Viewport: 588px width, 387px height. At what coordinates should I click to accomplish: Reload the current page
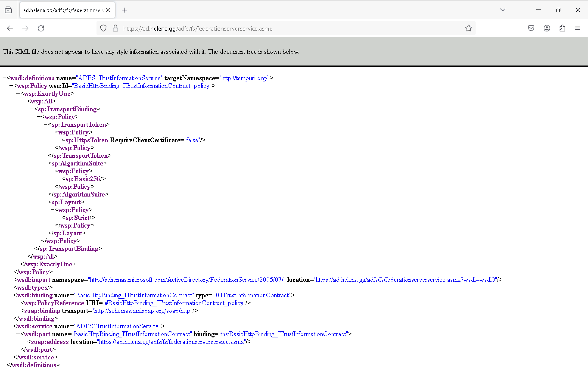coord(41,28)
